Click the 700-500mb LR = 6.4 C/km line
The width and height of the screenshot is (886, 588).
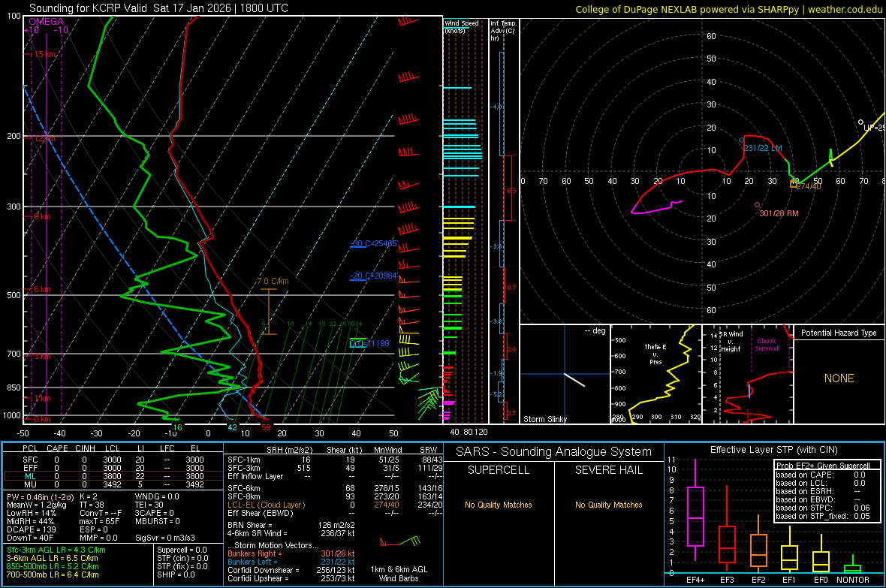53,574
